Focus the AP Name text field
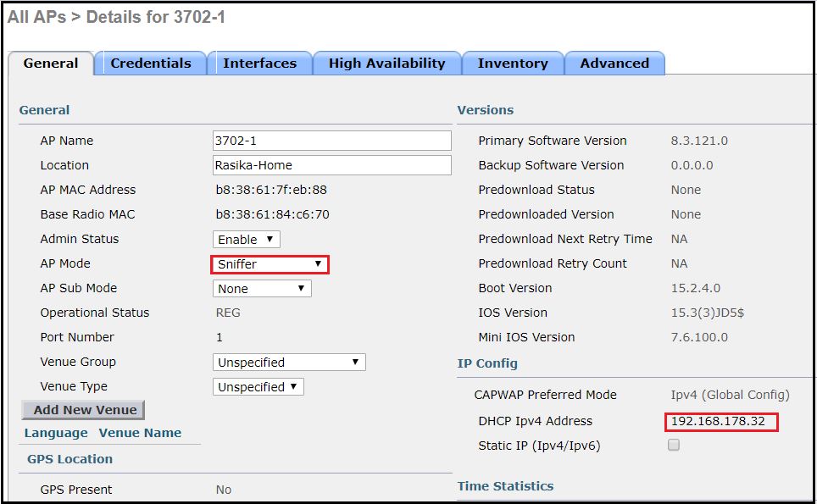The height and width of the screenshot is (504, 817). point(331,141)
